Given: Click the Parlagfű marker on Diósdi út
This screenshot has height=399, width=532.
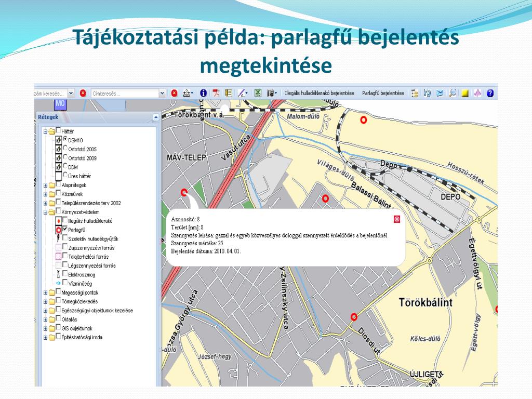Looking at the screenshot, I should 354,317.
